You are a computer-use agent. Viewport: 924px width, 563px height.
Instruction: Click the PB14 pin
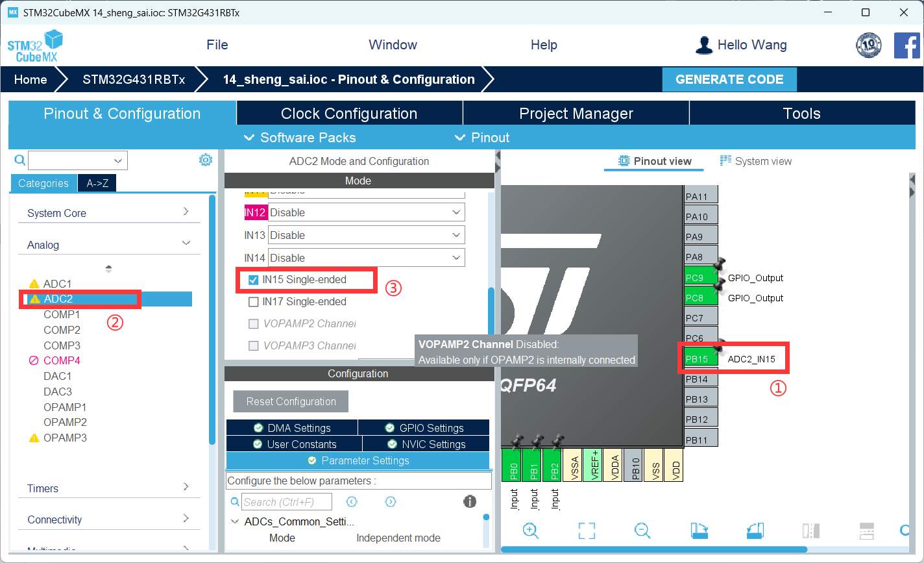tap(701, 379)
